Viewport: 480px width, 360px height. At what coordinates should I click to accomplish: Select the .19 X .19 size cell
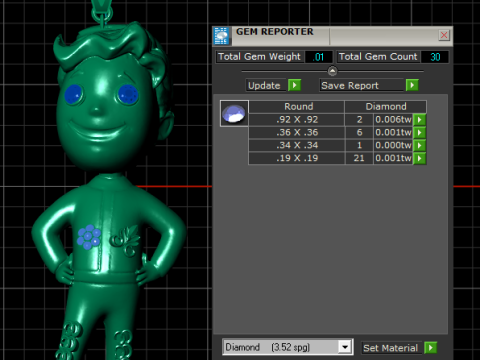coord(297,158)
